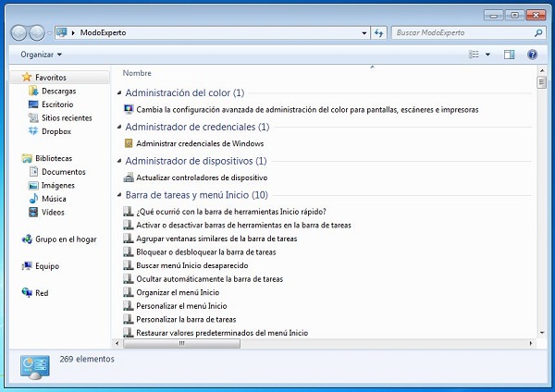This screenshot has height=392, width=555.
Task: Open Actualizar controladores de dispositivo
Action: 201,177
